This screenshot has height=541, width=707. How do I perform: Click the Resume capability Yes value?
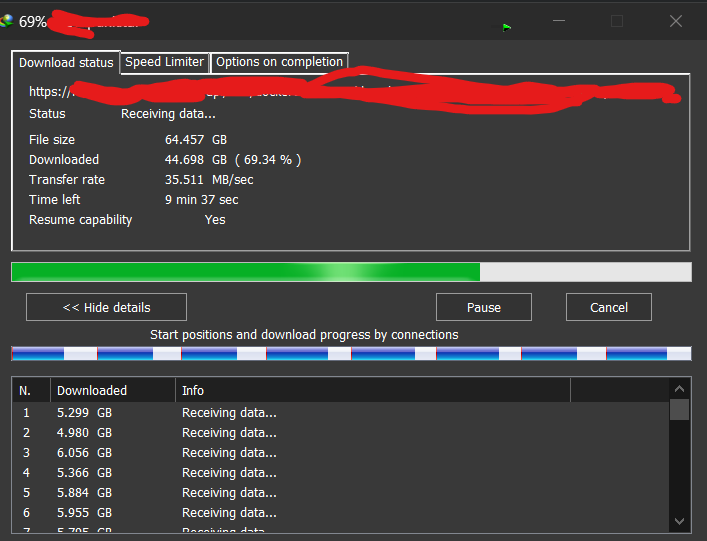click(215, 220)
